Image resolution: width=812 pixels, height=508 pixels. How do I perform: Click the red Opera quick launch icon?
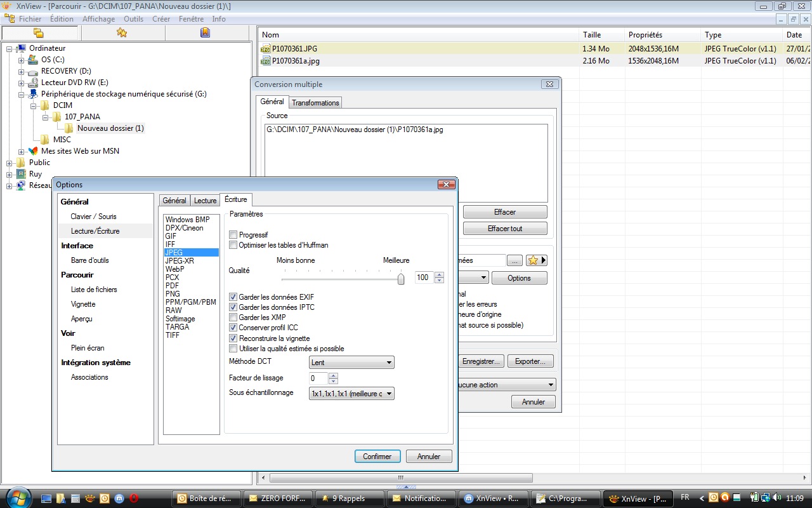click(134, 498)
